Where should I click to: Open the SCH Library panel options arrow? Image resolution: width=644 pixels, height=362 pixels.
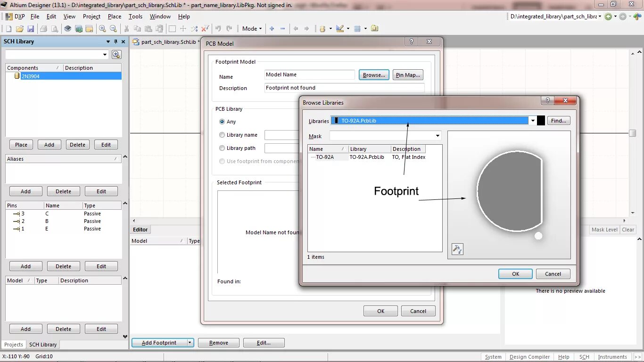click(108, 41)
